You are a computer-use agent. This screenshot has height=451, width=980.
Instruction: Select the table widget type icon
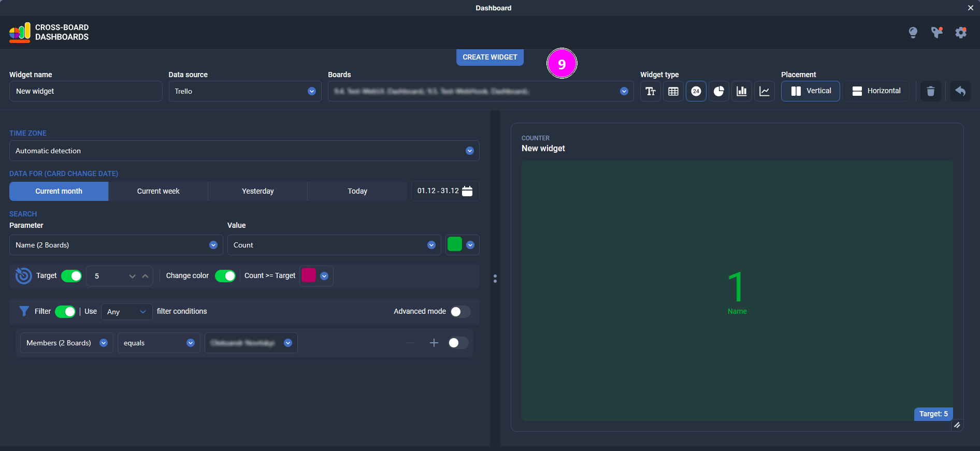673,91
